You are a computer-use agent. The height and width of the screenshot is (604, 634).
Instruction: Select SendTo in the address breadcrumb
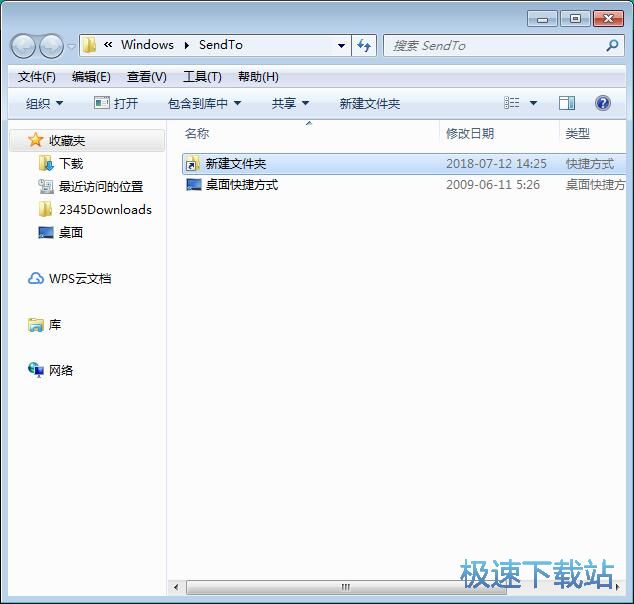tap(221, 44)
